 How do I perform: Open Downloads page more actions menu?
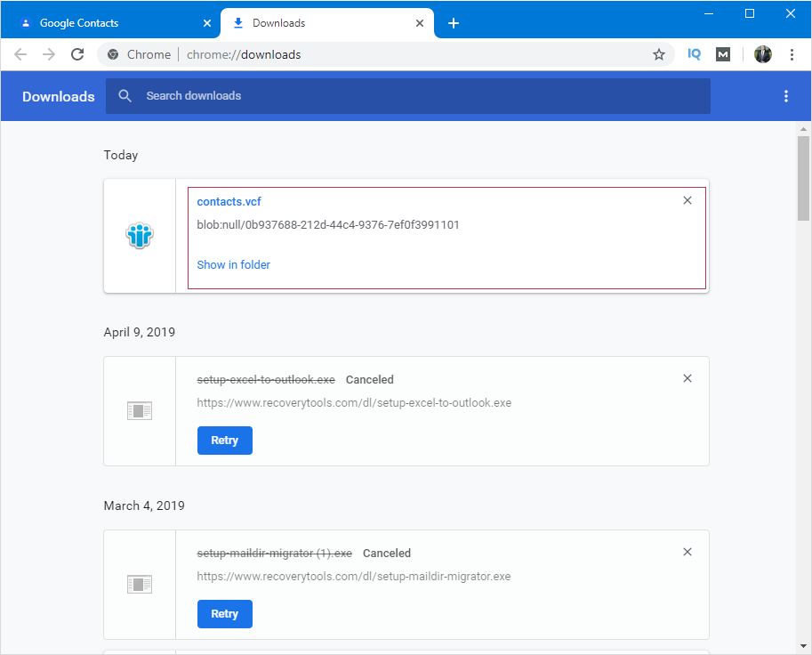(x=785, y=96)
